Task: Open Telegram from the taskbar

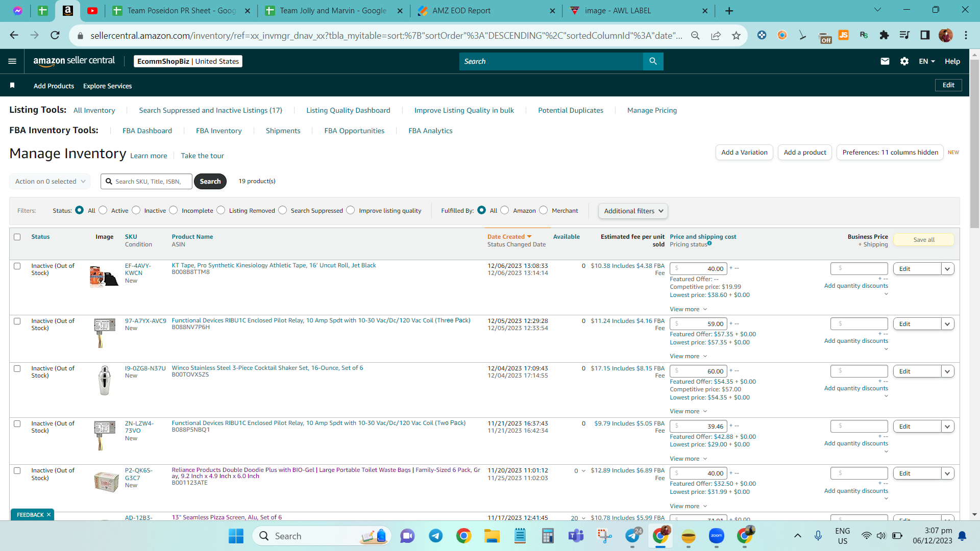Action: point(435,536)
